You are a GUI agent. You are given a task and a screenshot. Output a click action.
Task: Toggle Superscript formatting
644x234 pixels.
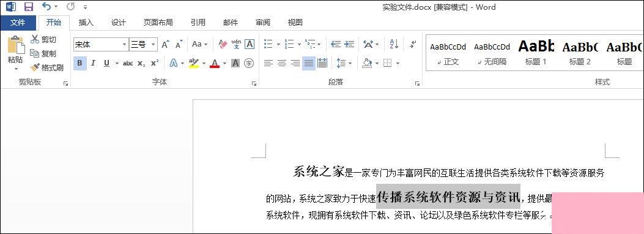[155, 63]
